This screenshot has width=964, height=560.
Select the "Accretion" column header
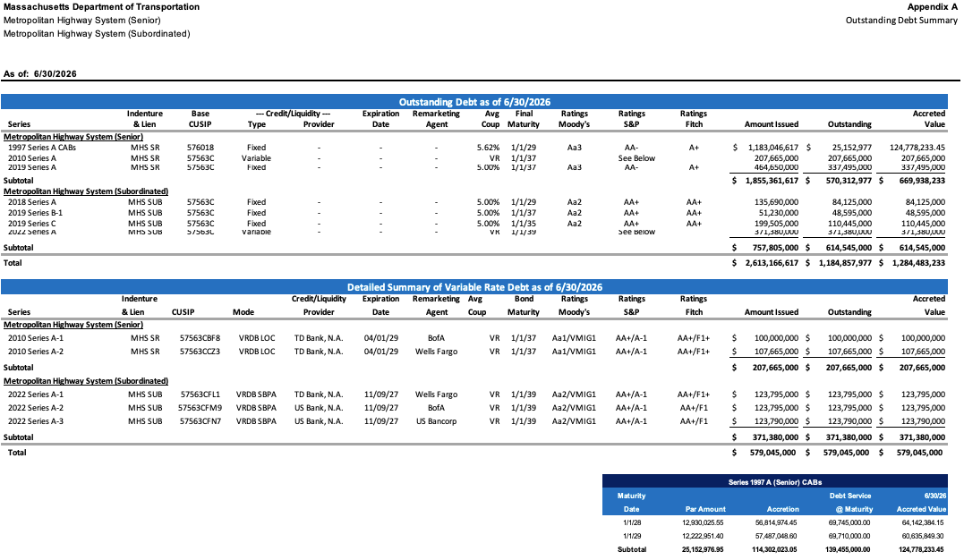click(783, 510)
